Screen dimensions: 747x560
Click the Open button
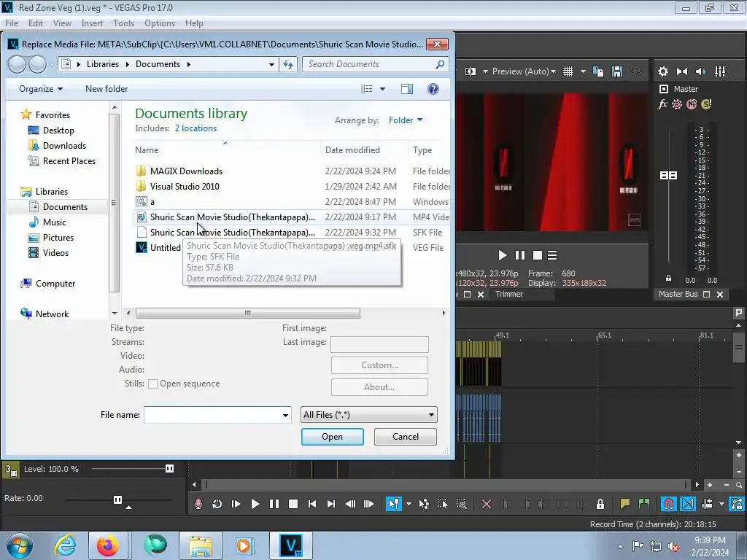(332, 437)
